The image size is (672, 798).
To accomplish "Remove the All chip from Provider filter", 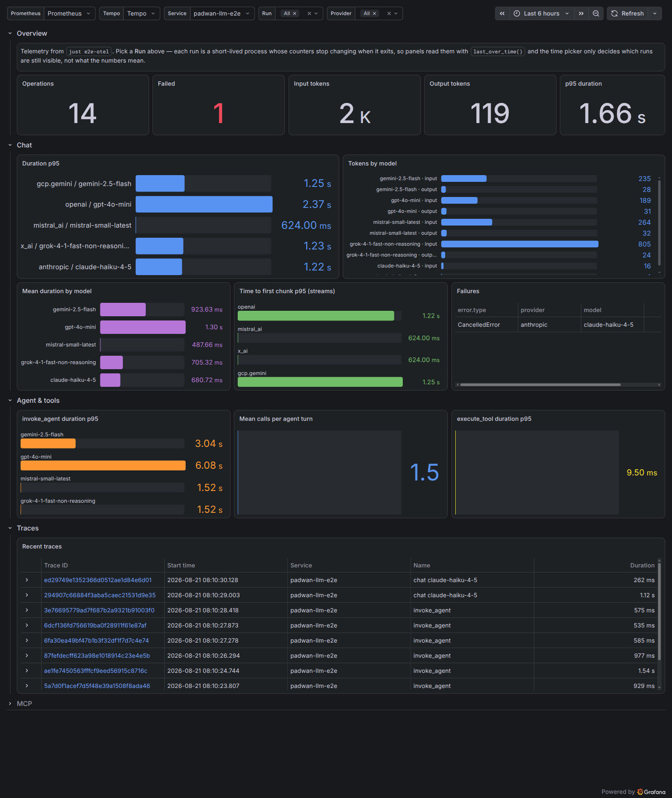I will tap(375, 13).
